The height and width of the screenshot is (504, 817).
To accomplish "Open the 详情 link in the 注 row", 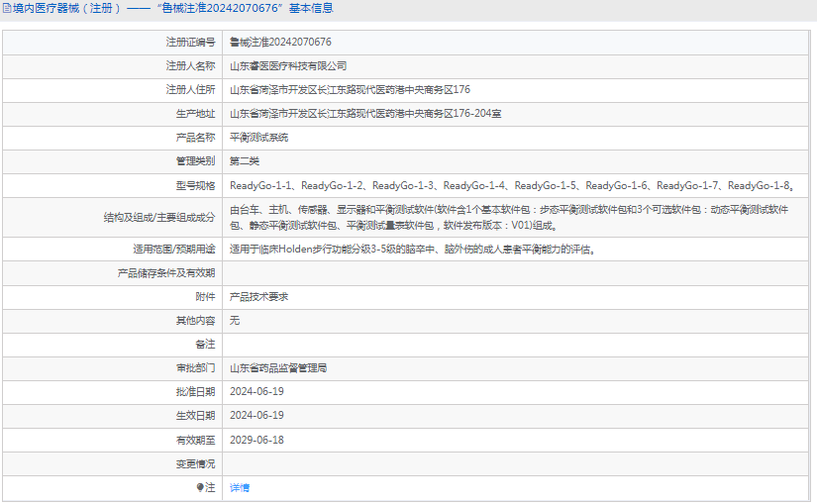I will click(x=240, y=488).
